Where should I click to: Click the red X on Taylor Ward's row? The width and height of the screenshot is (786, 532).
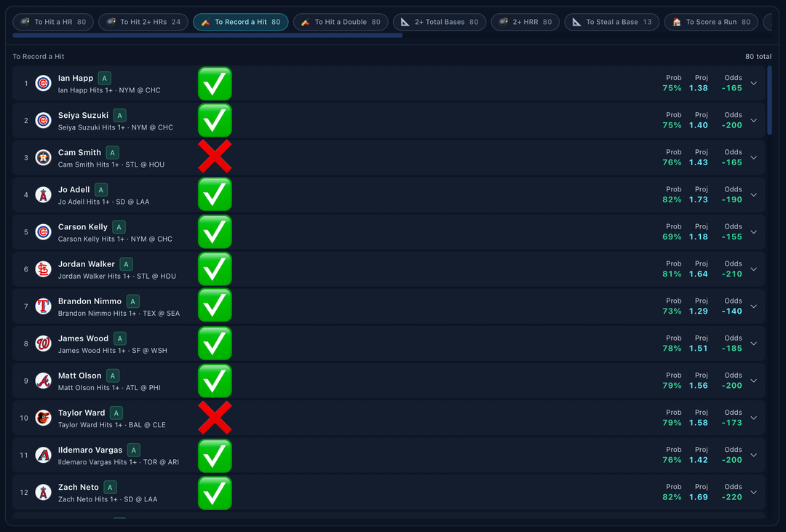pyautogui.click(x=215, y=418)
